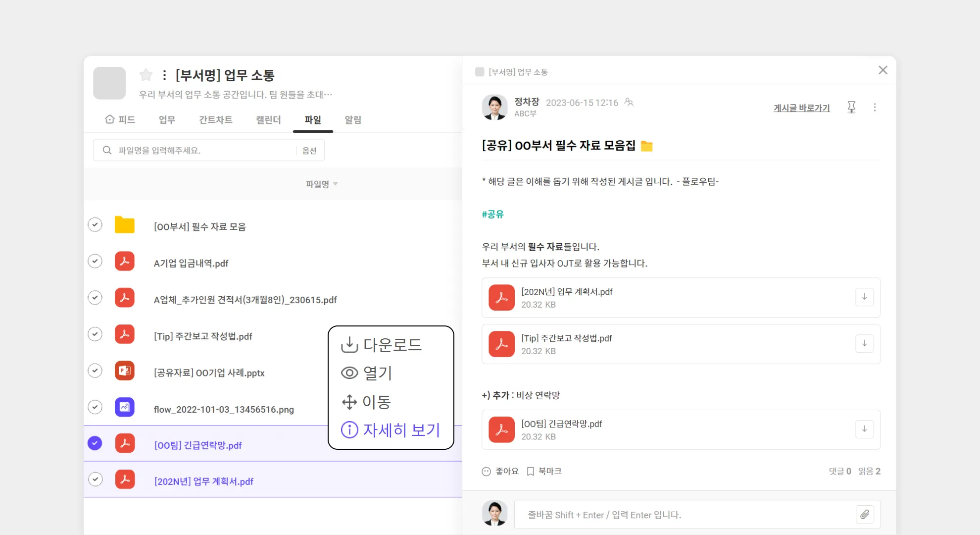The width and height of the screenshot is (980, 535).
Task: Follow the 게시글 바로가기 link
Action: coord(801,107)
